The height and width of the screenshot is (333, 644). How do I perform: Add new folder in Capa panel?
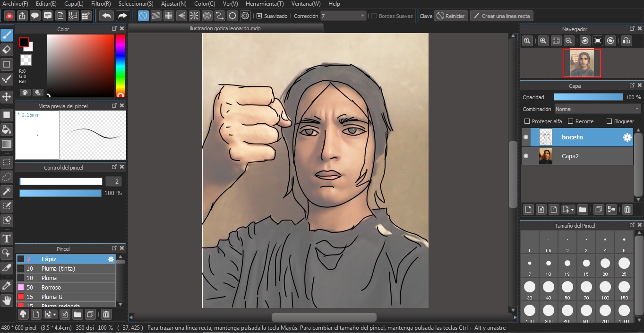pyautogui.click(x=583, y=209)
